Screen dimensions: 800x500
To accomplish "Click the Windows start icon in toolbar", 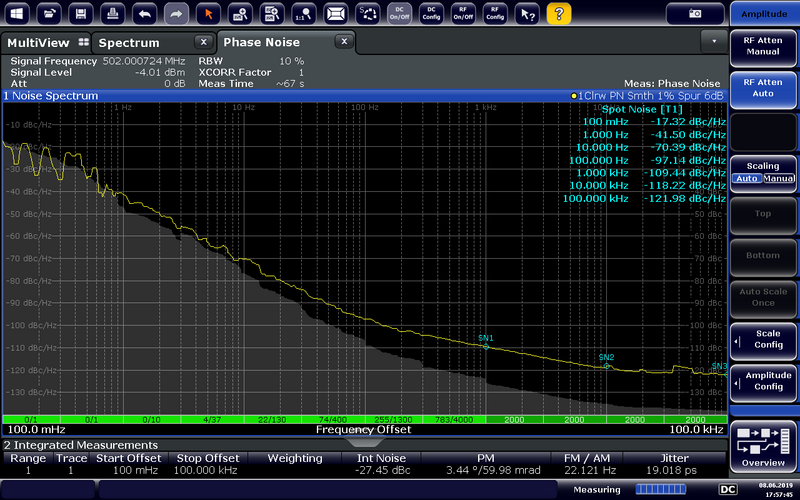I will click(17, 13).
